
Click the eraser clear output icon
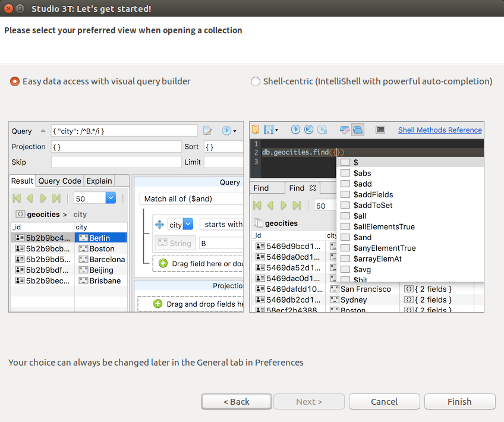(344, 130)
